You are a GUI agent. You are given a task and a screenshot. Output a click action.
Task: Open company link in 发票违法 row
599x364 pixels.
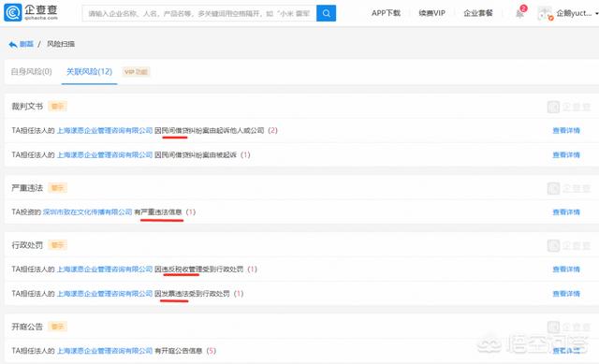(105, 294)
